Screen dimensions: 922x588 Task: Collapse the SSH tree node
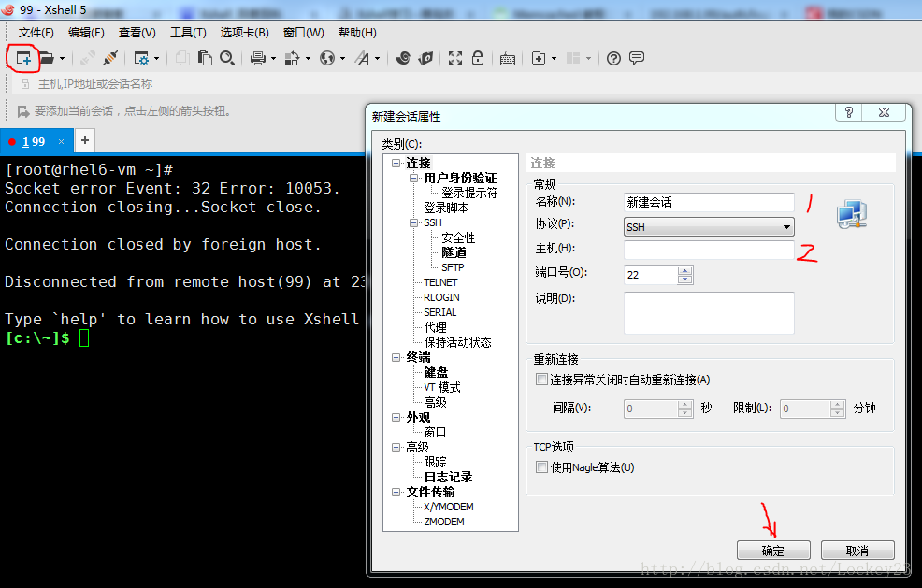point(414,222)
